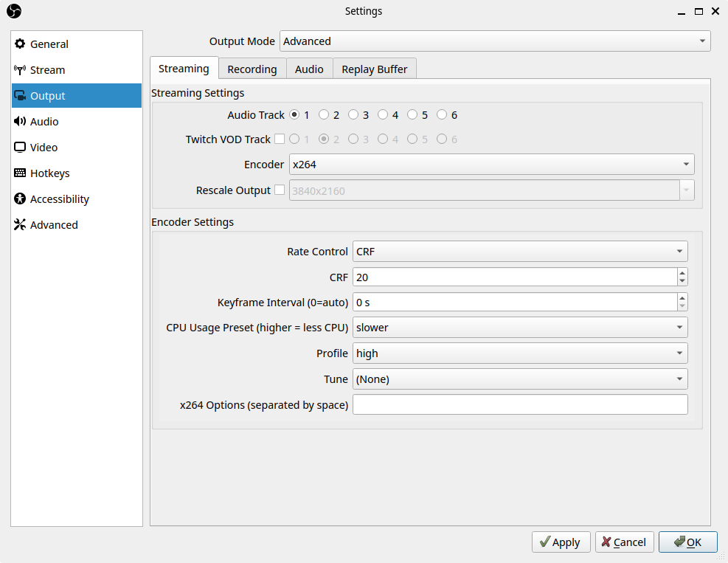Open the Tune dropdown
The image size is (728, 563).
[x=520, y=379]
